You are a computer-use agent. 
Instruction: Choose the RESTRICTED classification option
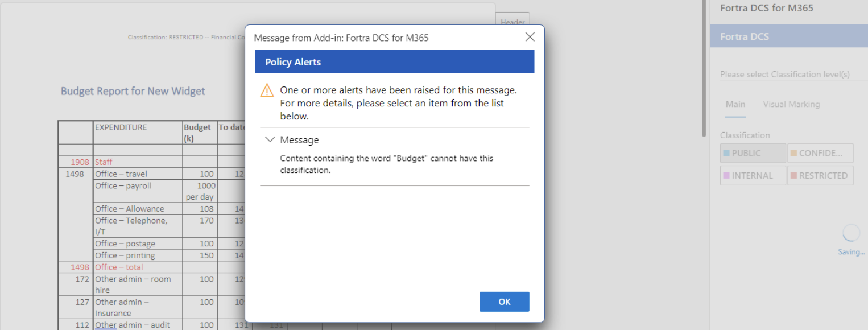(x=820, y=176)
